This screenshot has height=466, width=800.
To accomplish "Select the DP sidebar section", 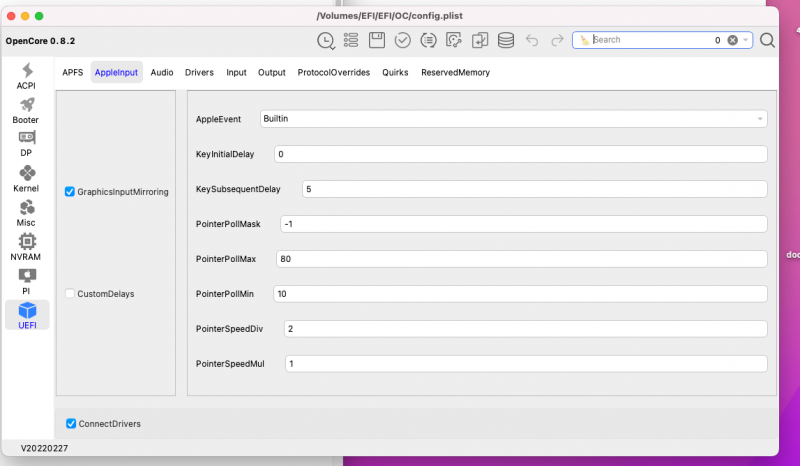I will 27,144.
